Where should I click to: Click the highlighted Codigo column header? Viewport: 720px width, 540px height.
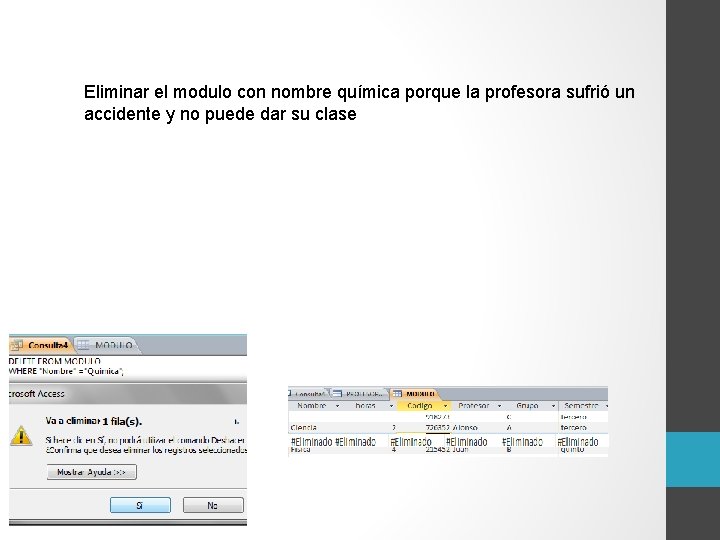pos(424,406)
